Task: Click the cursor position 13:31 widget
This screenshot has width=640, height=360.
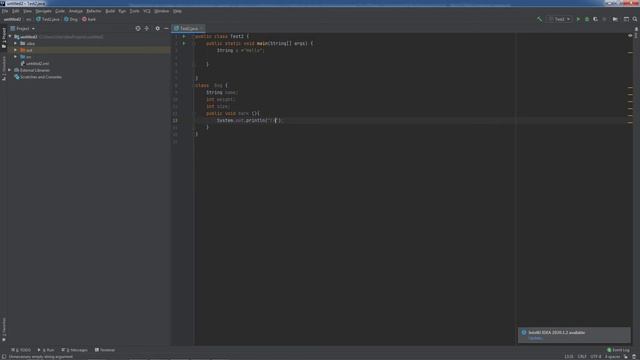Action: click(569, 357)
